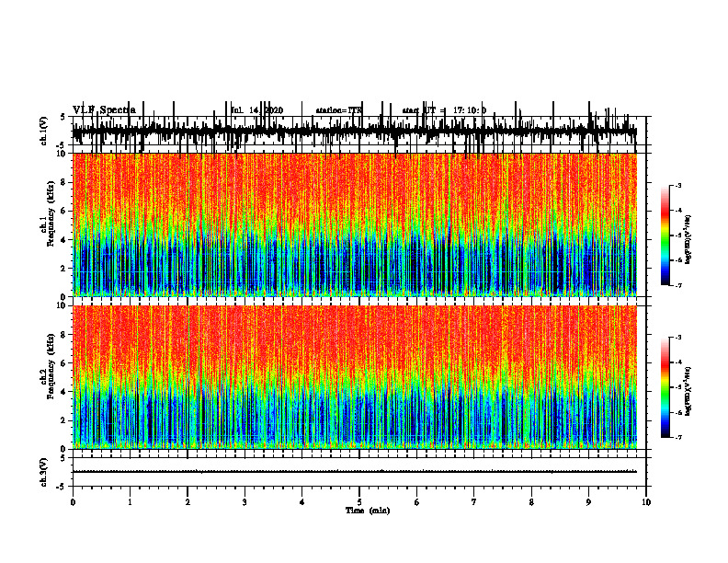The width and height of the screenshot is (728, 563).
Task: Click the "Jul 14, 2020" date text
Action: (256, 110)
